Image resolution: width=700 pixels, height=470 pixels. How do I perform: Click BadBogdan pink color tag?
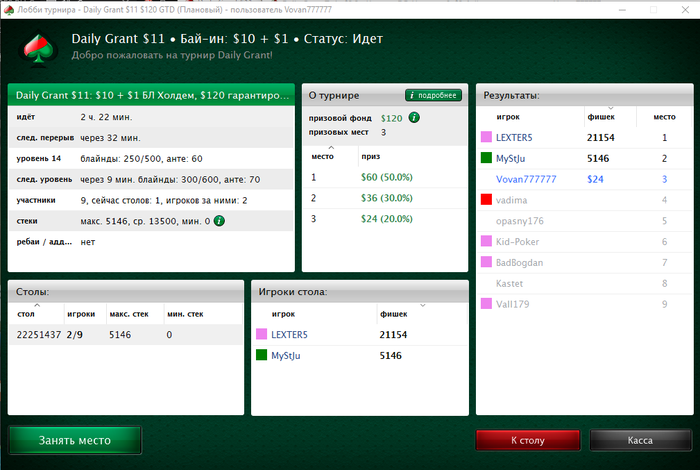(486, 262)
